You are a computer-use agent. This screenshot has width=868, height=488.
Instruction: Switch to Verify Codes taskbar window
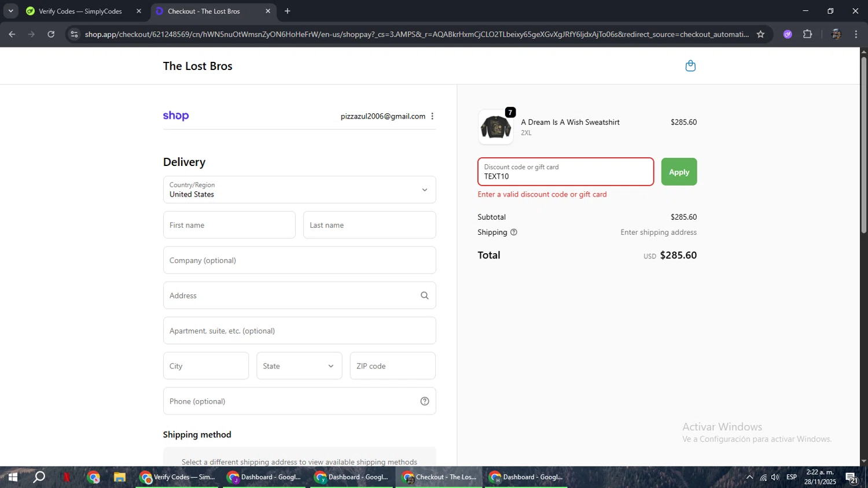pos(177,477)
